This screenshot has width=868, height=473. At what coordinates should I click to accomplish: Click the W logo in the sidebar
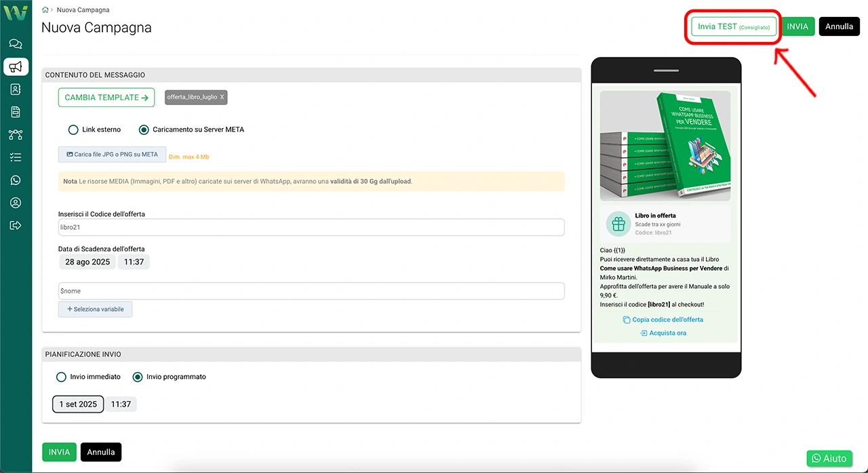tap(16, 12)
